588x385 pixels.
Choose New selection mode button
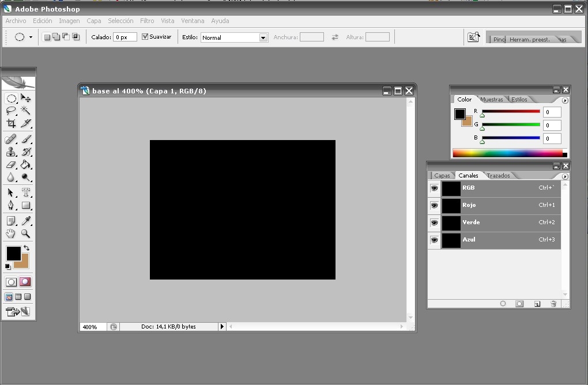click(47, 37)
